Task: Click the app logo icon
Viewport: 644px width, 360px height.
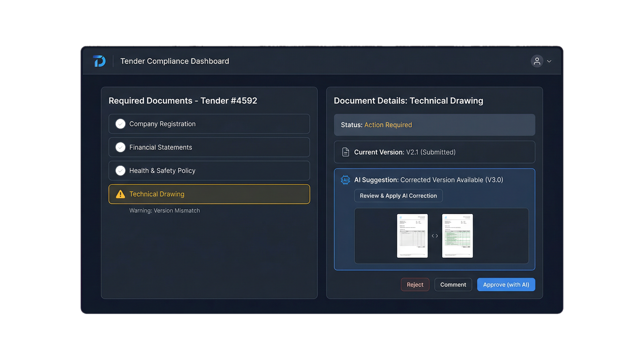Action: pyautogui.click(x=99, y=61)
